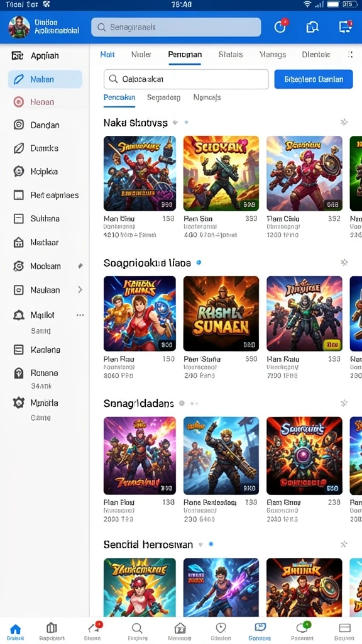
Task: Open the red-badged bottom navigation tab
Action: tap(93, 631)
